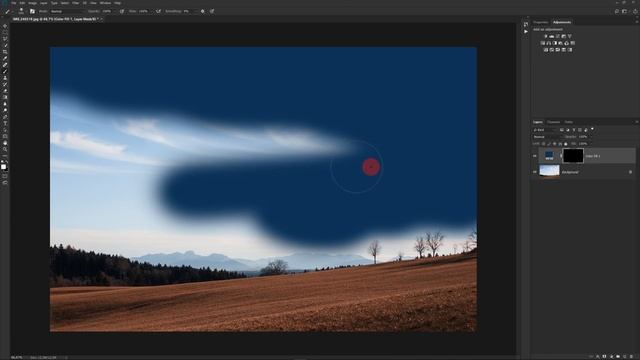The image size is (640, 360).
Task: Toggle pressure for size button
Action: click(212, 11)
